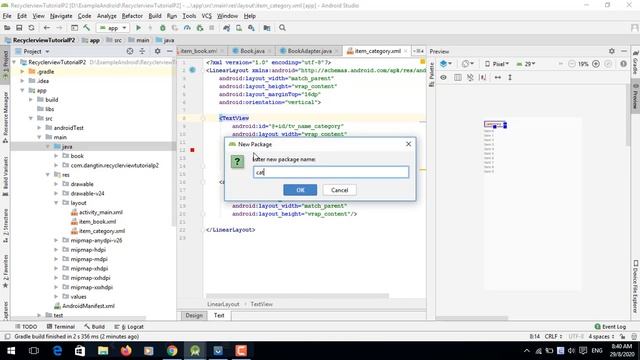Viewport: 640px width, 360px height.
Task: Click the Search Everywhere magnifier icon
Action: tap(282, 28)
